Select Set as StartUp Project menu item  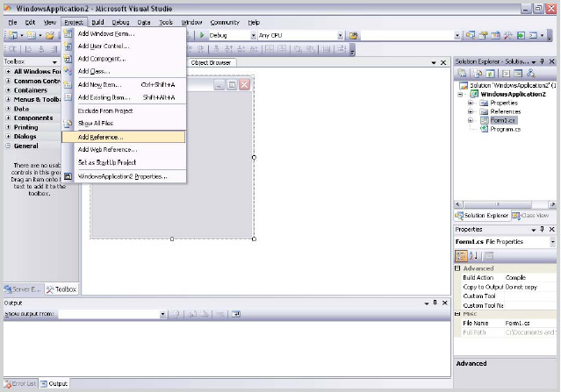(x=124, y=162)
